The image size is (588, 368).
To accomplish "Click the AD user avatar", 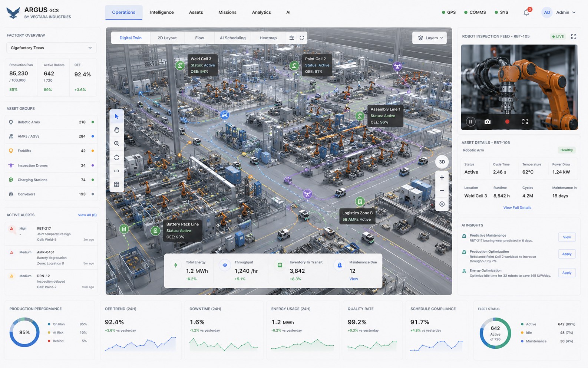I will coord(547,12).
